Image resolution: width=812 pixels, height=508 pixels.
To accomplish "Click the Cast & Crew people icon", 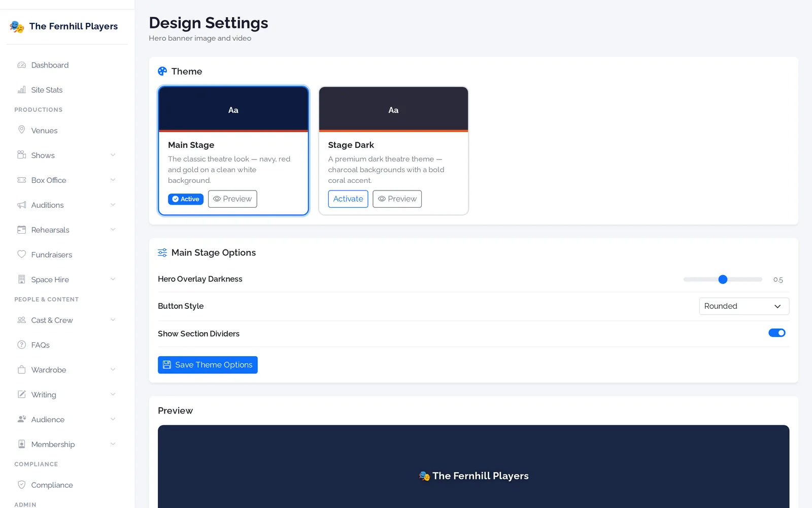I will 22,320.
